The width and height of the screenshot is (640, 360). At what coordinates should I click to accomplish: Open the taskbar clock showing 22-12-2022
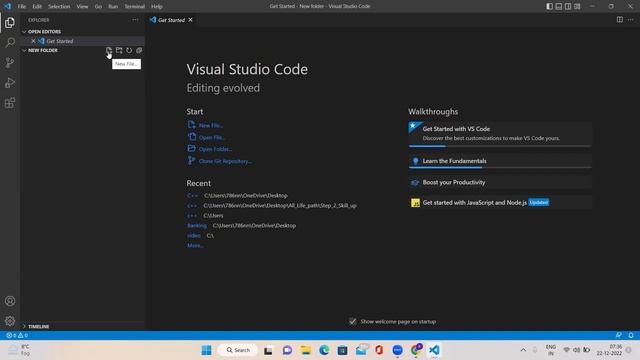[x=609, y=350]
